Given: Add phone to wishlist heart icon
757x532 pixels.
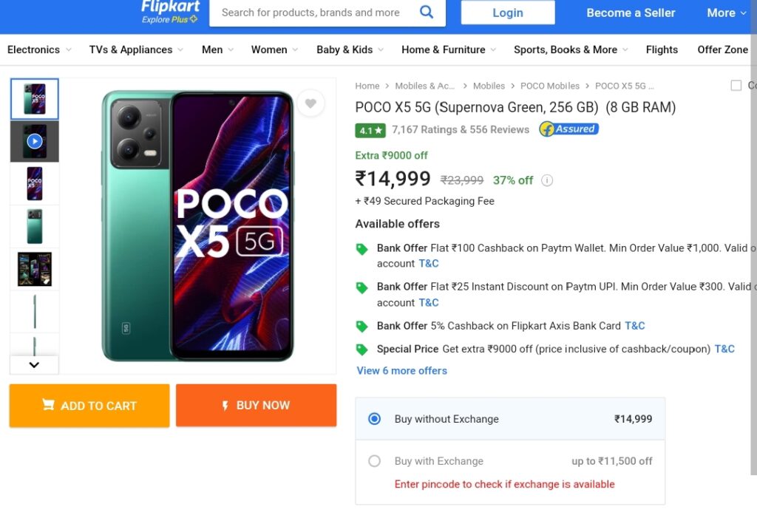Looking at the screenshot, I should tap(310, 103).
